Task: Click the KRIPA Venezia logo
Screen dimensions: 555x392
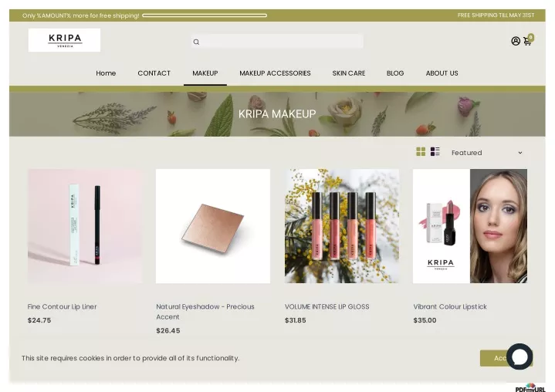Action: pyautogui.click(x=64, y=40)
